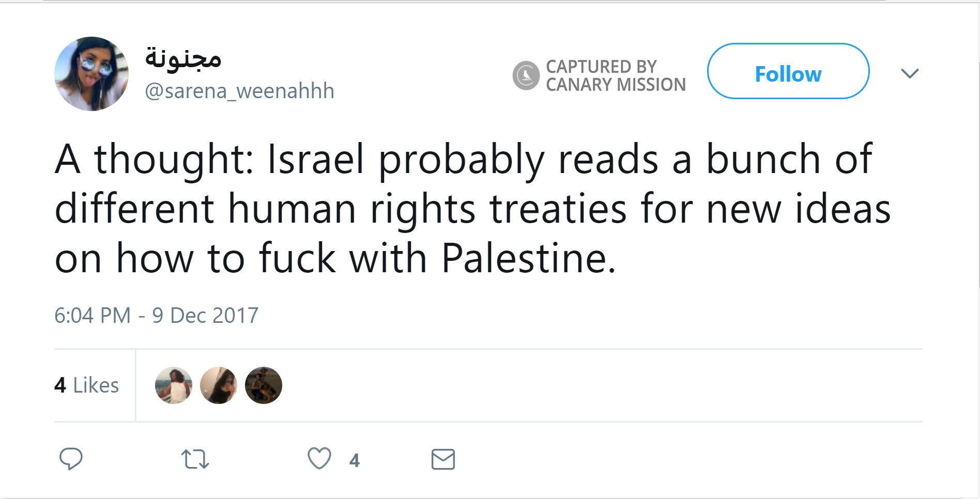Select the @sarena_weenahhh handle
The width and height of the screenshot is (980, 499).
[x=239, y=91]
